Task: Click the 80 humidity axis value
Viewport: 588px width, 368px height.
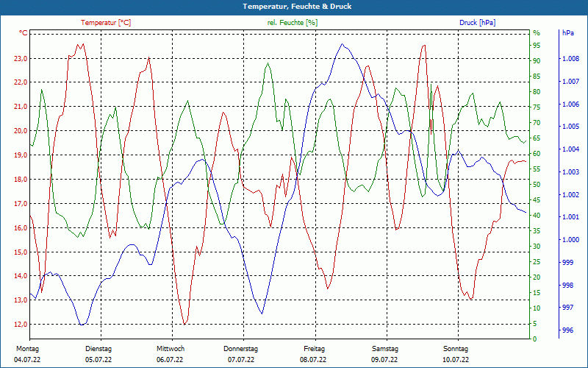Action: click(x=537, y=91)
